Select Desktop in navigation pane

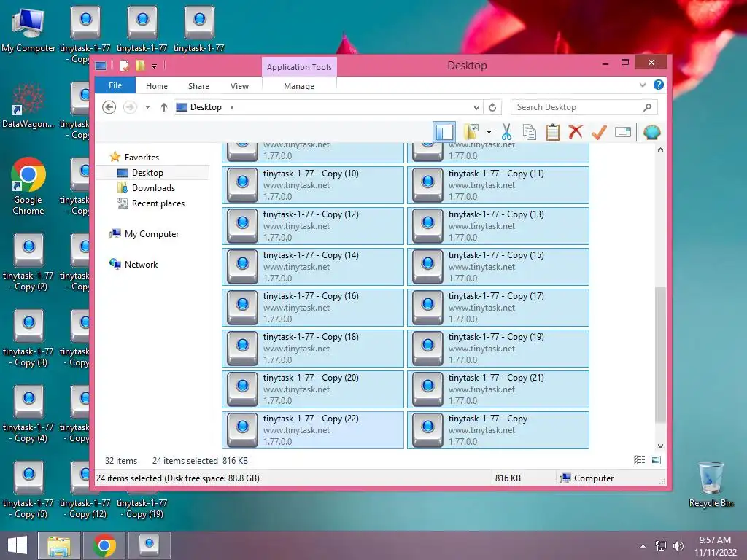point(152,172)
